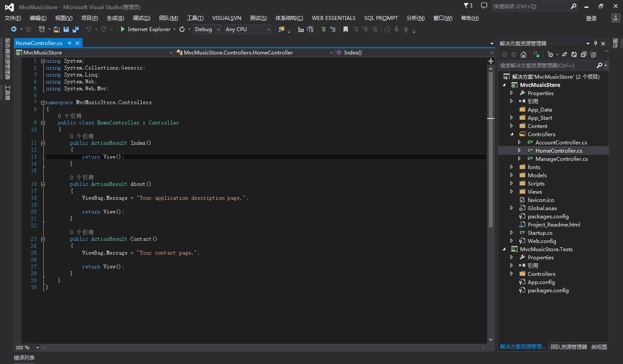Select ManageController.cs in Solution Explorer

(562, 159)
